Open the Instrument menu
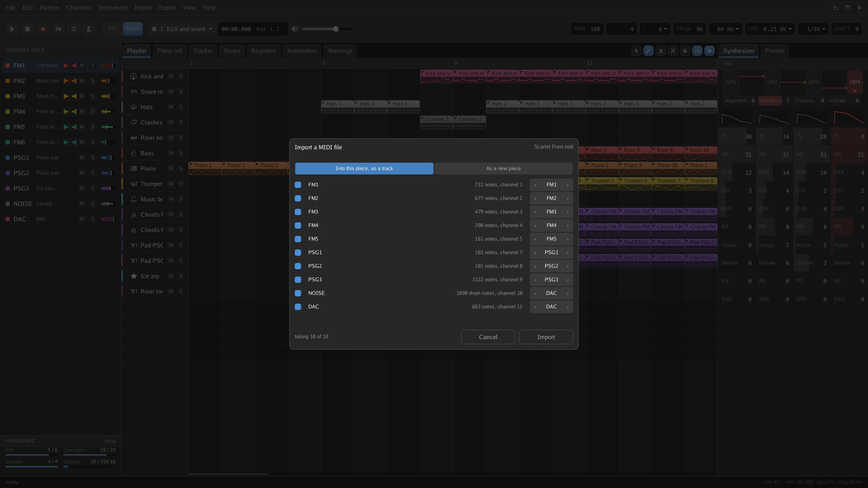 click(113, 8)
